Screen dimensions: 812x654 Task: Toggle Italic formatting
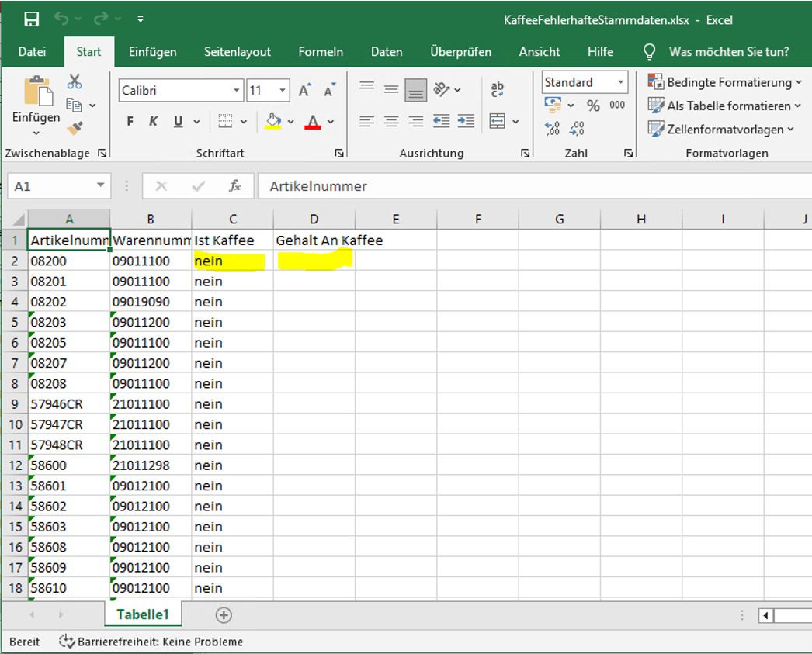(x=154, y=122)
